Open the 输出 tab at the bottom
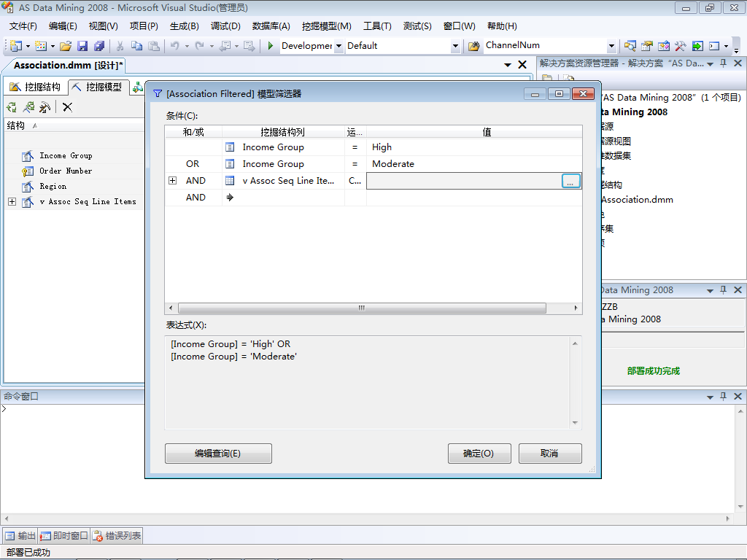Viewport: 747px width, 560px height. [20, 536]
